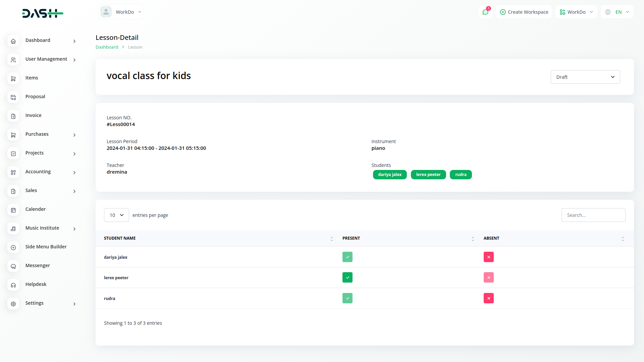644x362 pixels.
Task: Click the DASH logo
Action: coord(43,13)
